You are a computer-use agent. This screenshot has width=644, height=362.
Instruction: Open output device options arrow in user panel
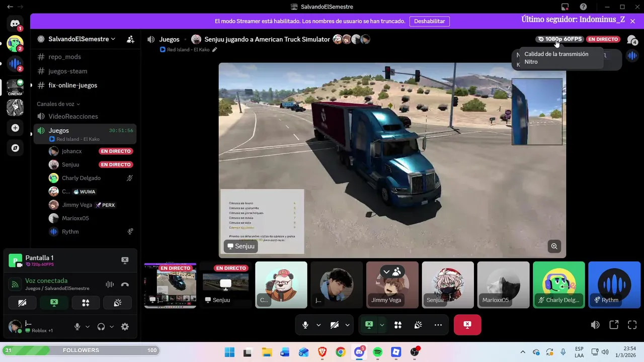111,326
